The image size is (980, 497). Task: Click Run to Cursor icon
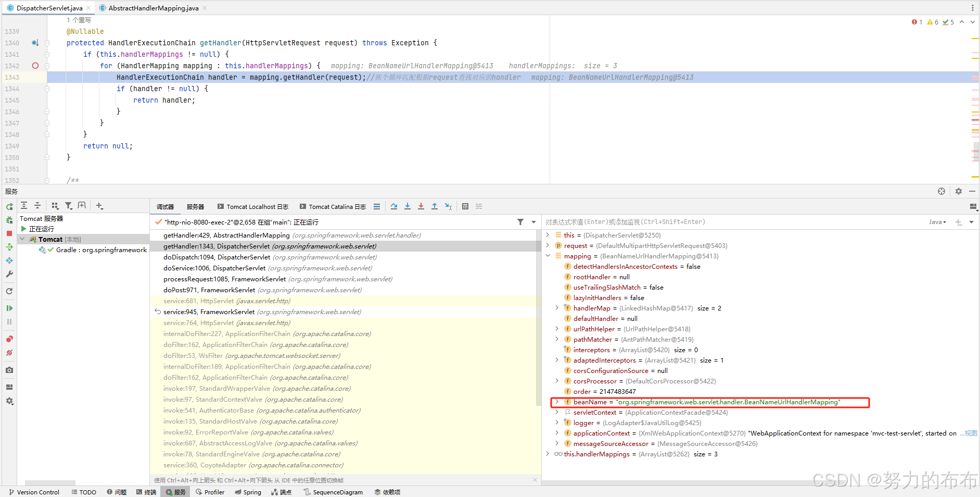click(x=448, y=206)
